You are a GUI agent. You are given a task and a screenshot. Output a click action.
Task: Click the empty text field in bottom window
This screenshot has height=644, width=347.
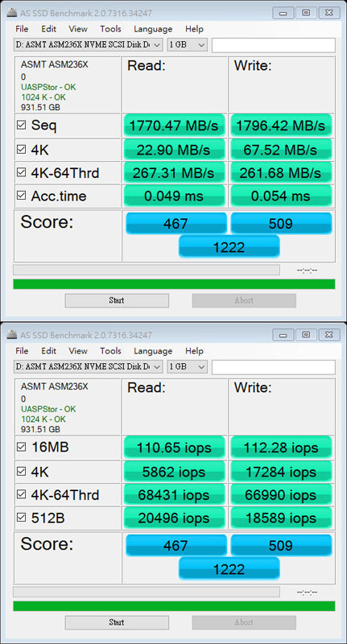274,367
